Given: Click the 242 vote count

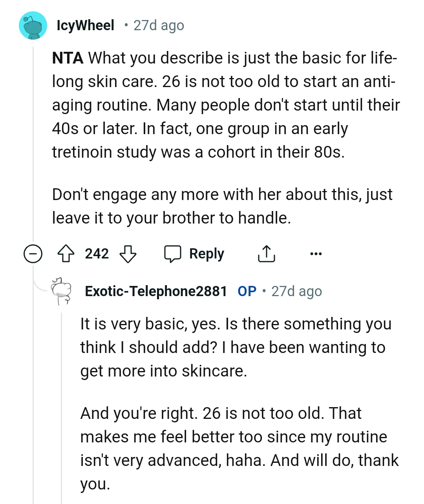Looking at the screenshot, I should (97, 253).
